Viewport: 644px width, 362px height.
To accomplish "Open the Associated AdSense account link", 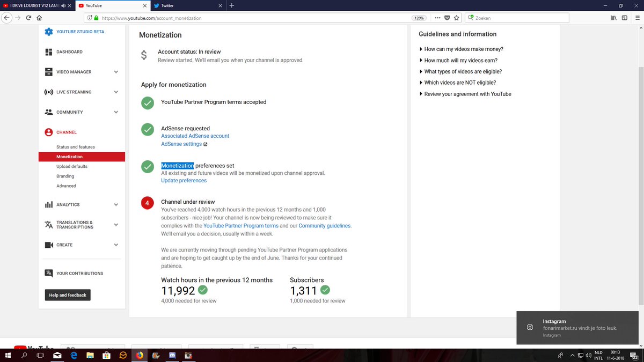I will tap(195, 136).
